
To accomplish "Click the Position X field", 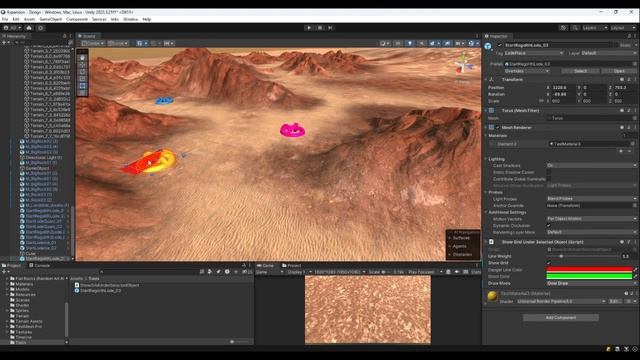I will click(563, 87).
